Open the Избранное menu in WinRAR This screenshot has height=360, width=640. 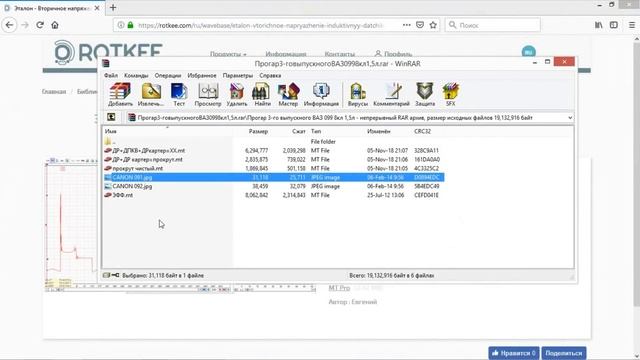click(202, 76)
